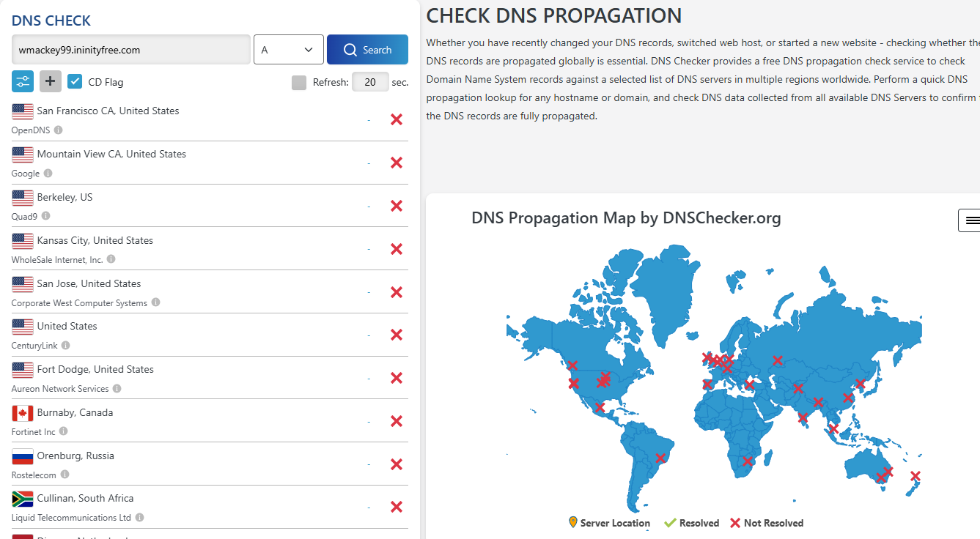The image size is (980, 539).
Task: Open the record type A dropdown
Action: (288, 50)
